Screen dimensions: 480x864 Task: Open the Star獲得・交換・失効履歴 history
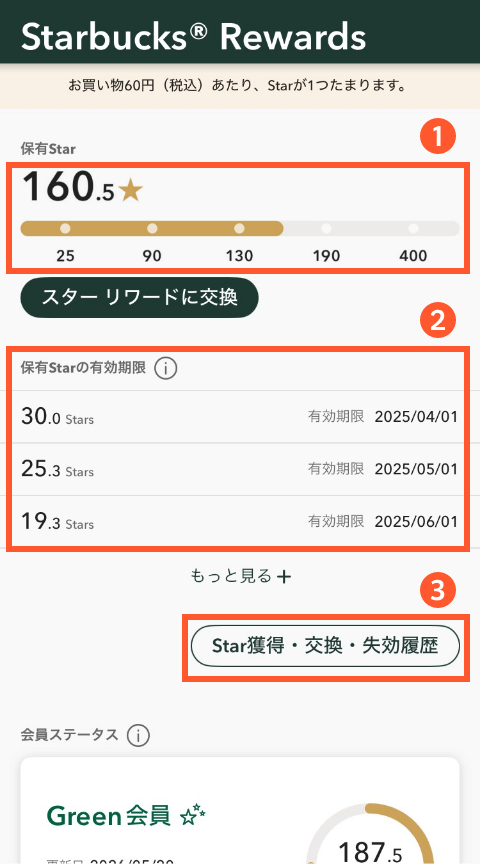(325, 646)
